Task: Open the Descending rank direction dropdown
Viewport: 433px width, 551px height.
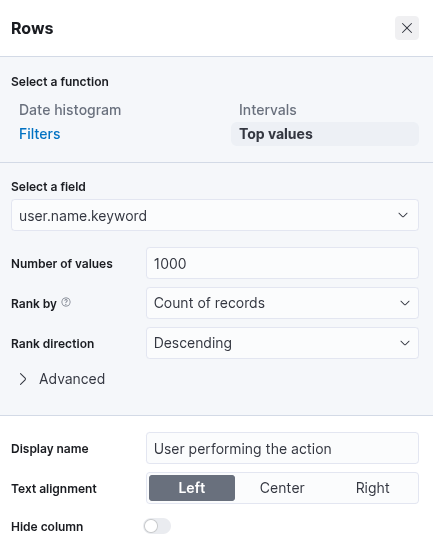Action: (x=282, y=343)
